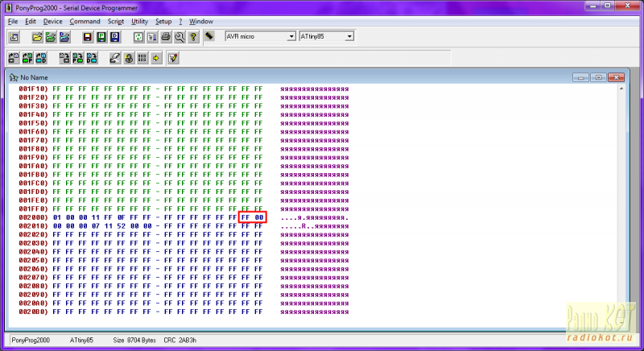Open a device file with the yellow folder icon
Image resolution: width=644 pixels, height=351 pixels.
pos(37,37)
